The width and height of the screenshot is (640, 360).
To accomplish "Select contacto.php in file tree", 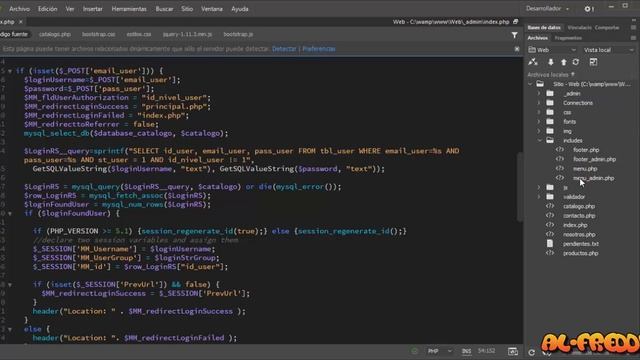I will point(579,216).
